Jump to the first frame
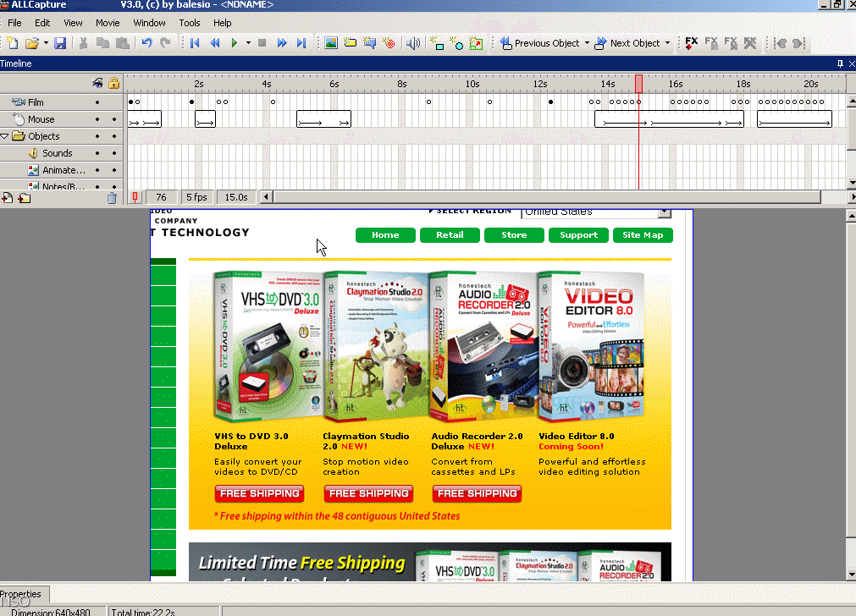Image resolution: width=856 pixels, height=616 pixels. pos(195,43)
